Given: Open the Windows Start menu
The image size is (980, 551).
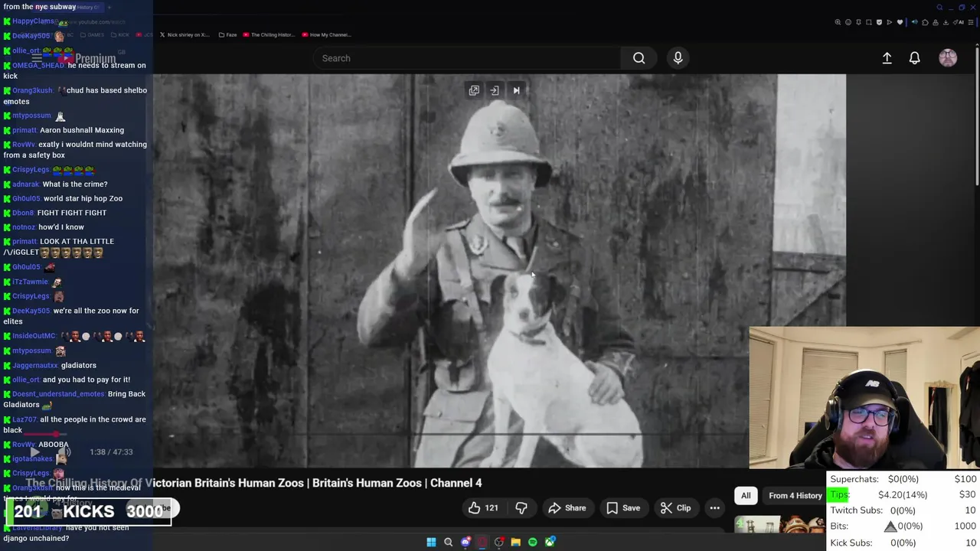Looking at the screenshot, I should coord(431,543).
